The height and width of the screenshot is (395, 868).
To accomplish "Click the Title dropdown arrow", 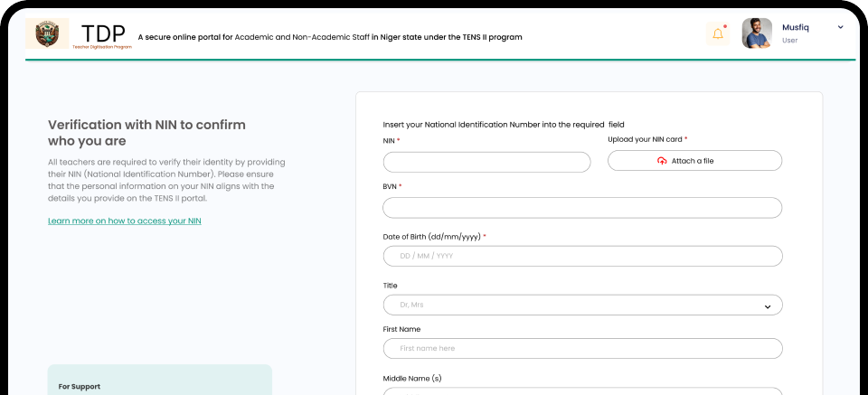I will click(768, 306).
